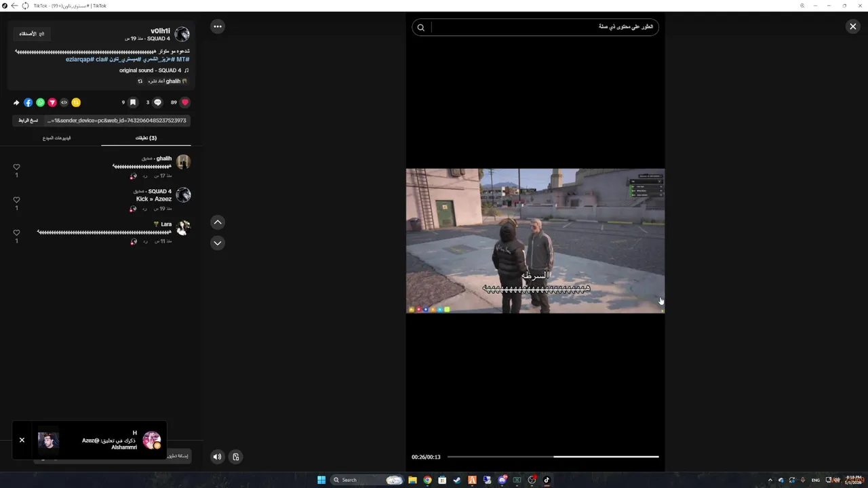
Task: Open the three-dot more options menu
Action: [x=218, y=26]
